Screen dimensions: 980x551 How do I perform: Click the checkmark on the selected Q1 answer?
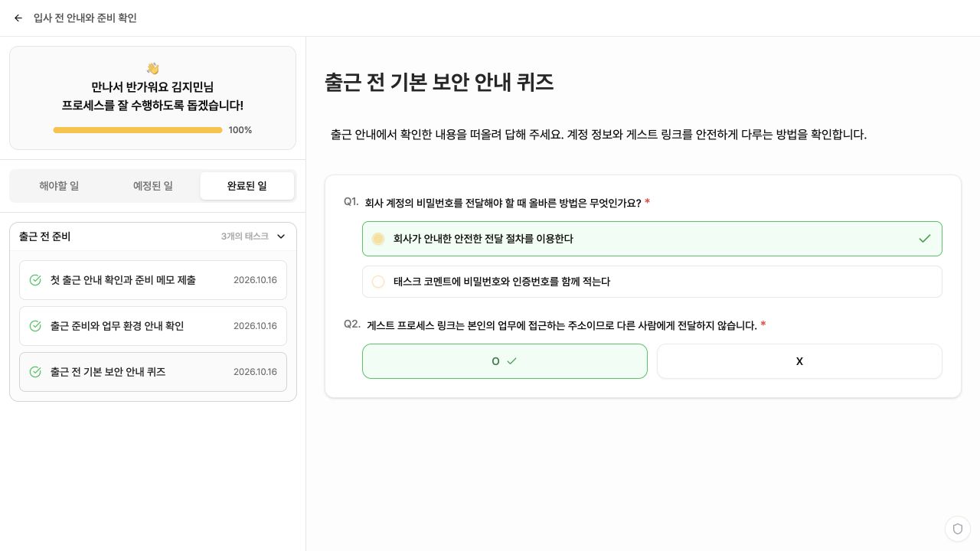(924, 239)
